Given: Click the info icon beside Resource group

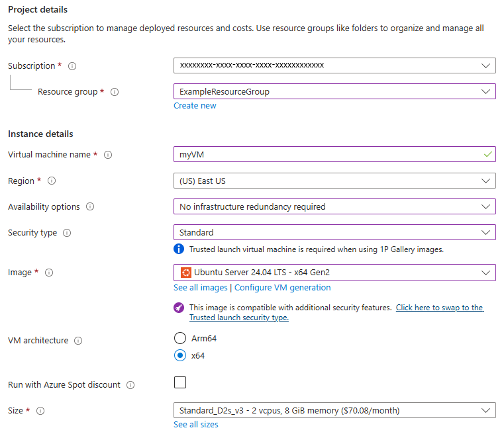Looking at the screenshot, I should point(115,92).
